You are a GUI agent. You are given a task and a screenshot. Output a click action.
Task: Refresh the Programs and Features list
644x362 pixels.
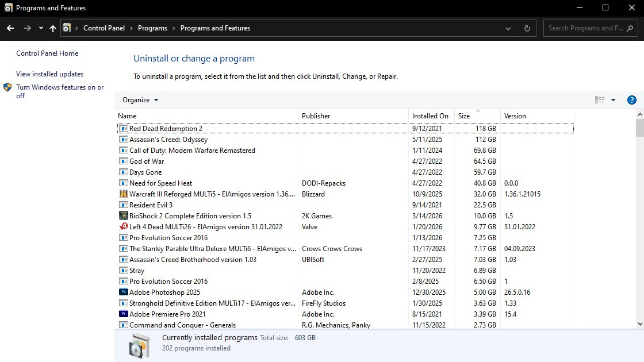(x=527, y=28)
